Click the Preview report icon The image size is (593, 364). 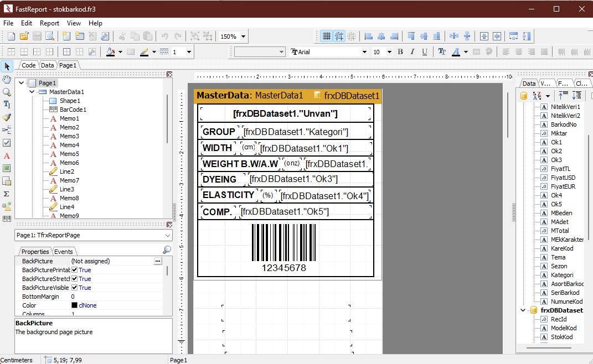point(50,37)
